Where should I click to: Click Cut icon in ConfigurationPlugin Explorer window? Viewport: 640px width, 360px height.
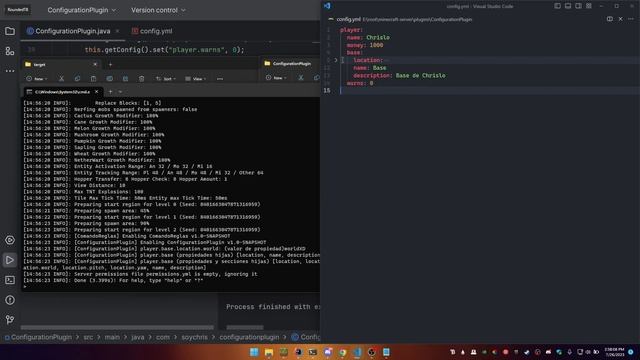[x=300, y=78]
